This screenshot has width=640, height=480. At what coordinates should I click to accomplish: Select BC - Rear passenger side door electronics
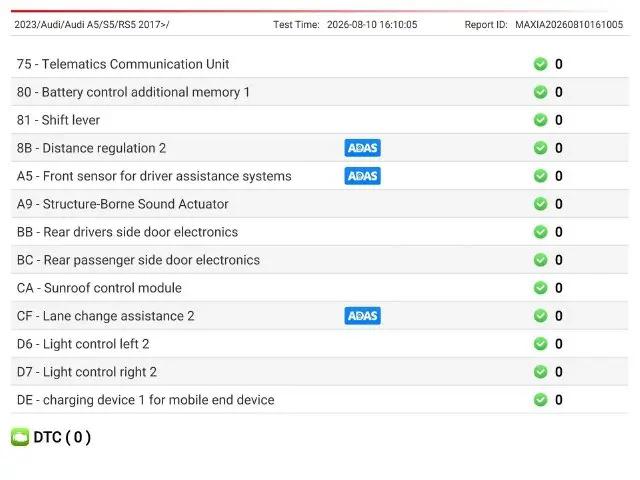click(x=320, y=260)
